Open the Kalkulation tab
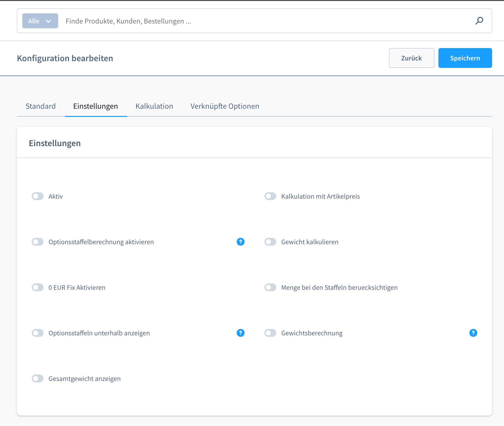 [154, 106]
